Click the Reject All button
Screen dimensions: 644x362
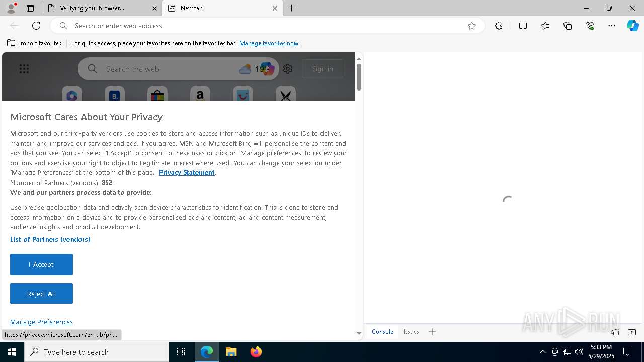(x=41, y=294)
